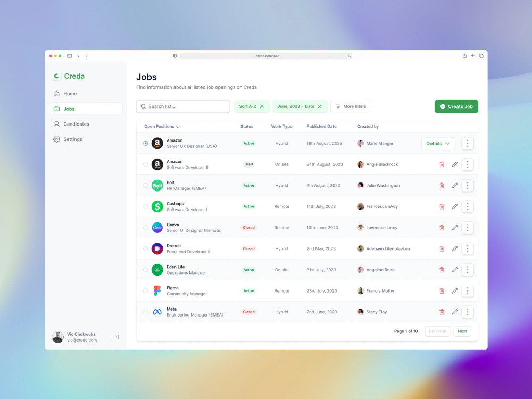Click the creda.com/jobs address bar

click(x=267, y=56)
